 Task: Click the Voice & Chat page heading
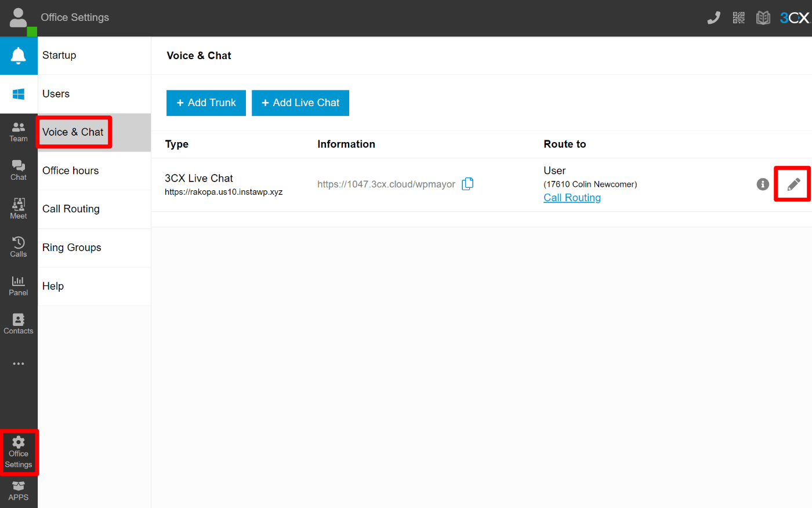click(x=199, y=56)
